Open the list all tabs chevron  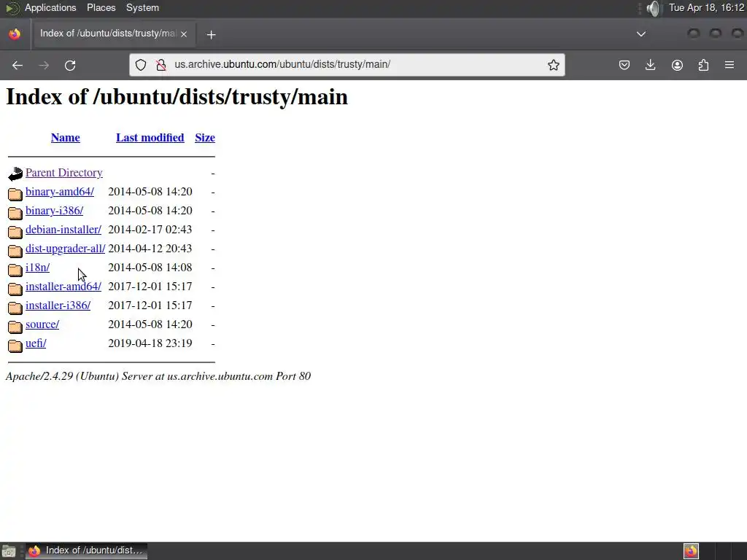click(x=641, y=34)
